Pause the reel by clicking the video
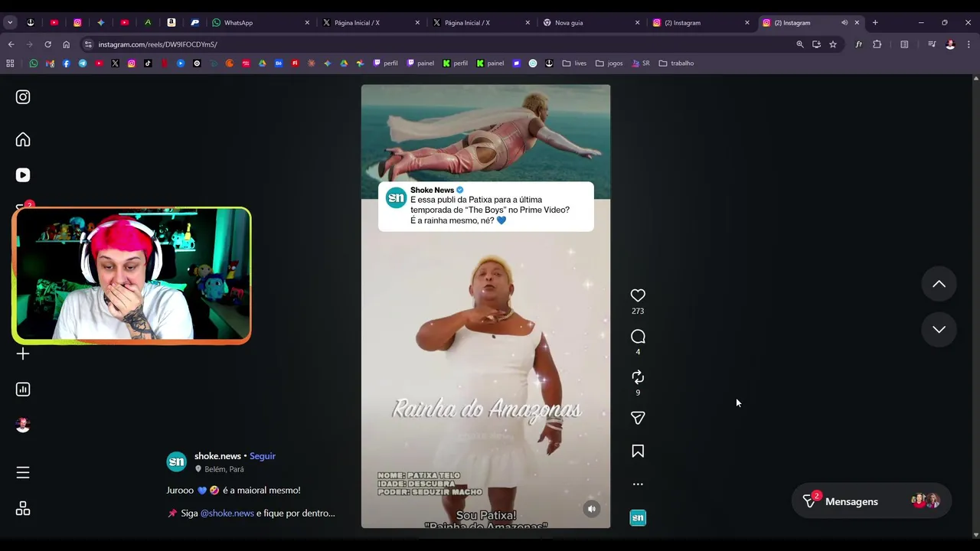Image resolution: width=980 pixels, height=551 pixels. pos(485,306)
